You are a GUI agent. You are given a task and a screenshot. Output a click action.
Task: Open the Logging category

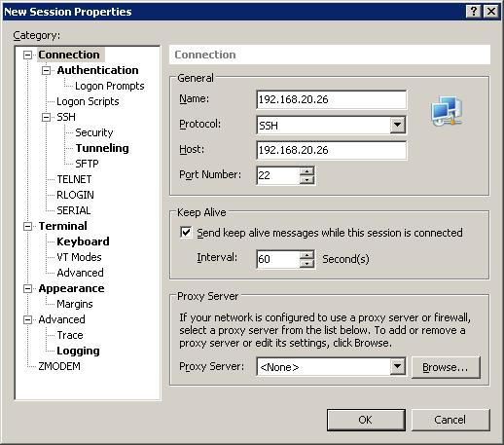click(78, 351)
